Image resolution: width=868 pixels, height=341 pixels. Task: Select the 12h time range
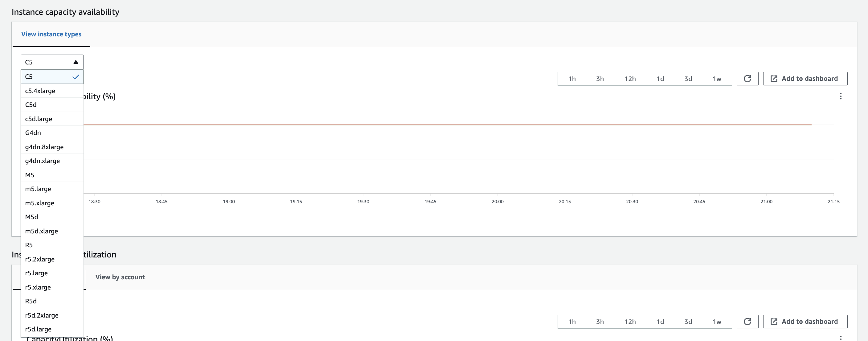pos(630,79)
